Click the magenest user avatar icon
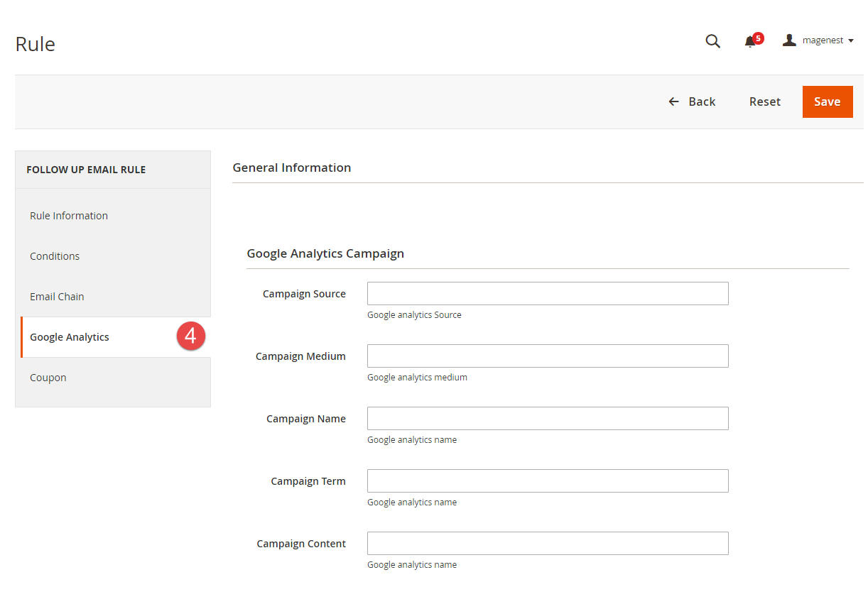Viewport: 868px width, 609px height. pyautogui.click(x=789, y=40)
